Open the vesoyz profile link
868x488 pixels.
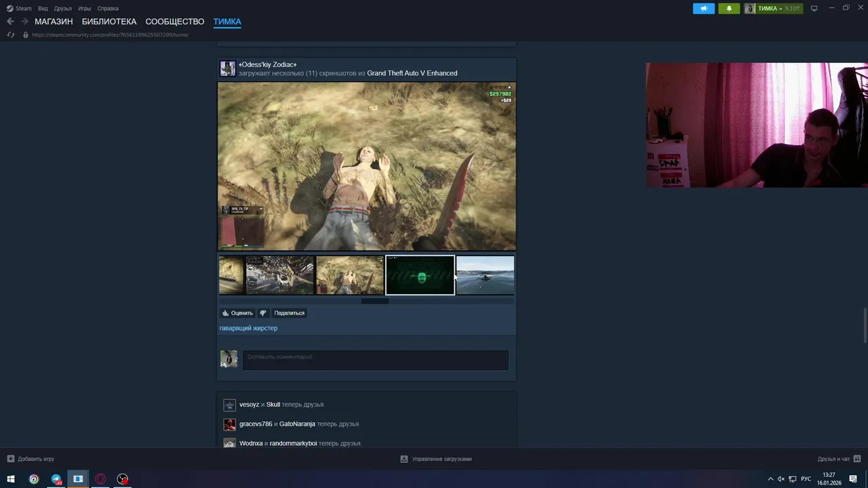coord(250,405)
